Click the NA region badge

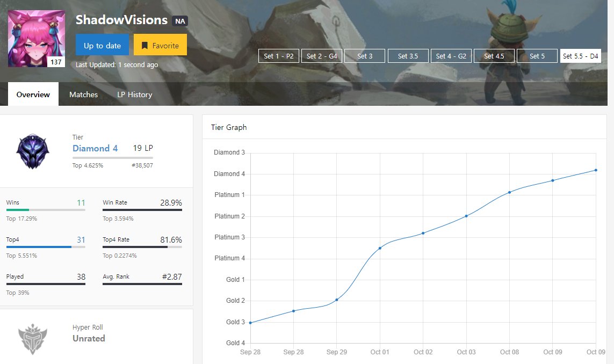(180, 21)
